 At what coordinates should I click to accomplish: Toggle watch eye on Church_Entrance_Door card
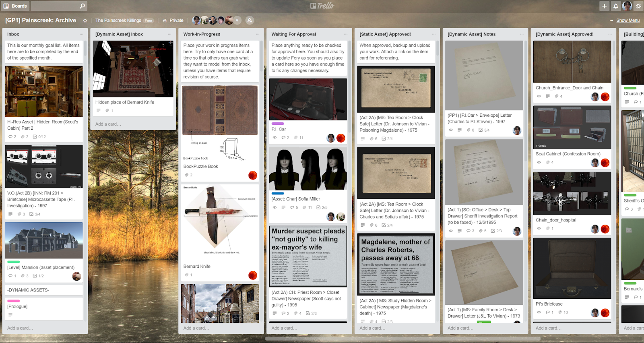click(x=539, y=96)
